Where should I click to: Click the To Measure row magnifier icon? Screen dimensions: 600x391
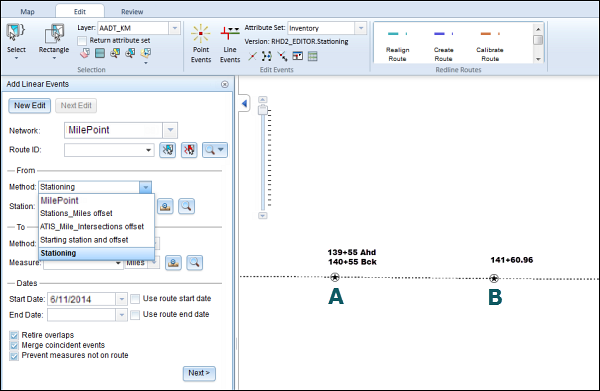pos(194,263)
